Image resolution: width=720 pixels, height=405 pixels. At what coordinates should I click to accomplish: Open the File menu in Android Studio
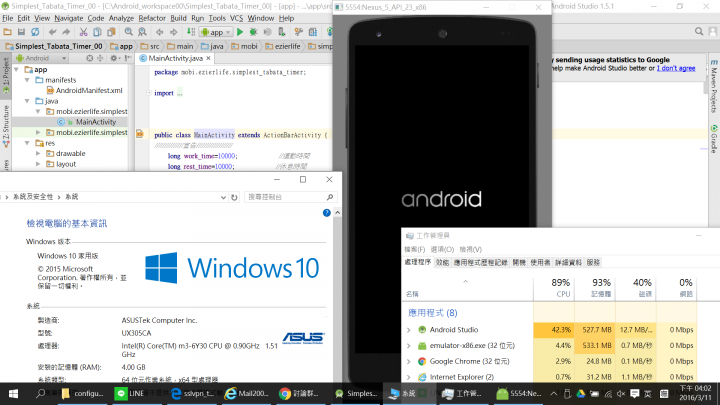pos(8,18)
